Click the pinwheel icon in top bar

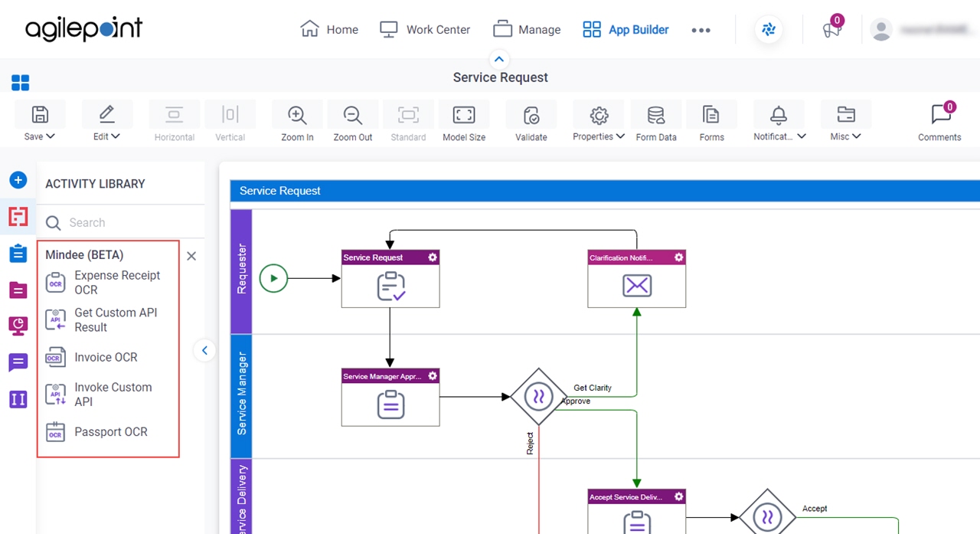[769, 30]
